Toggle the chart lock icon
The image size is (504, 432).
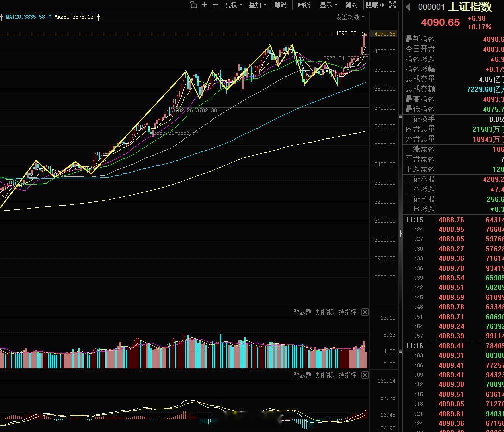pos(193,5)
